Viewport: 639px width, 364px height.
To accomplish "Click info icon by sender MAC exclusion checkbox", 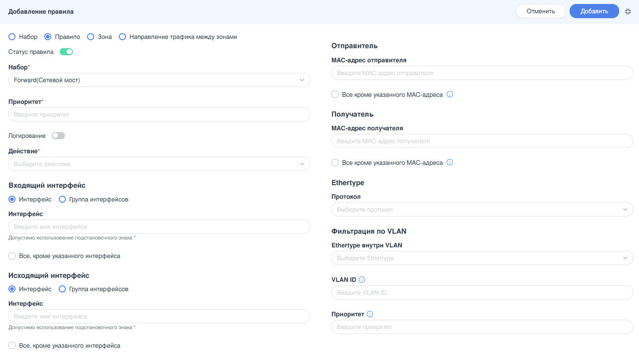I will click(450, 94).
